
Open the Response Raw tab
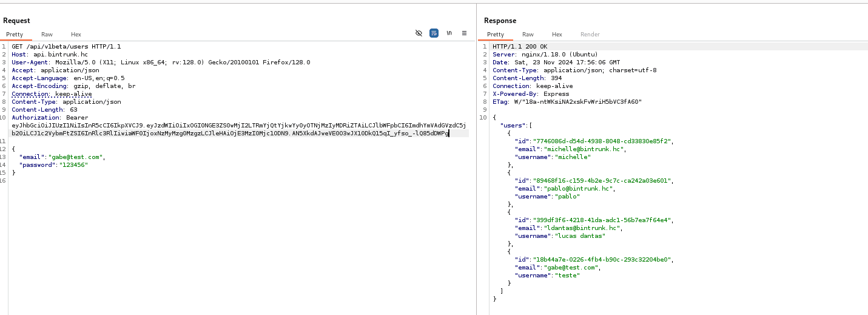528,35
